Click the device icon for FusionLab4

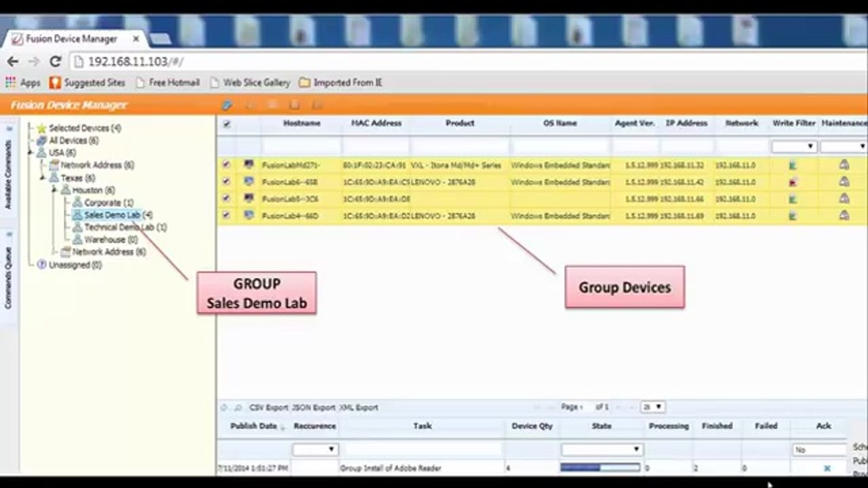(249, 216)
